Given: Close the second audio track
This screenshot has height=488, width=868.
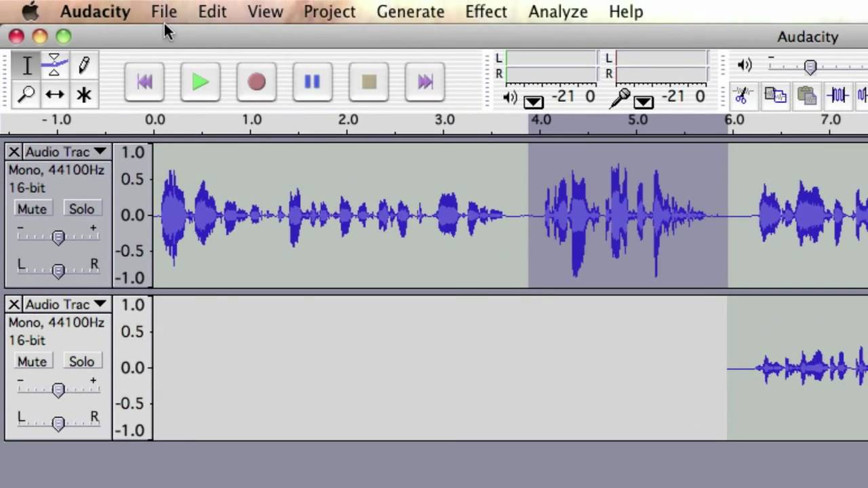Looking at the screenshot, I should pyautogui.click(x=14, y=304).
